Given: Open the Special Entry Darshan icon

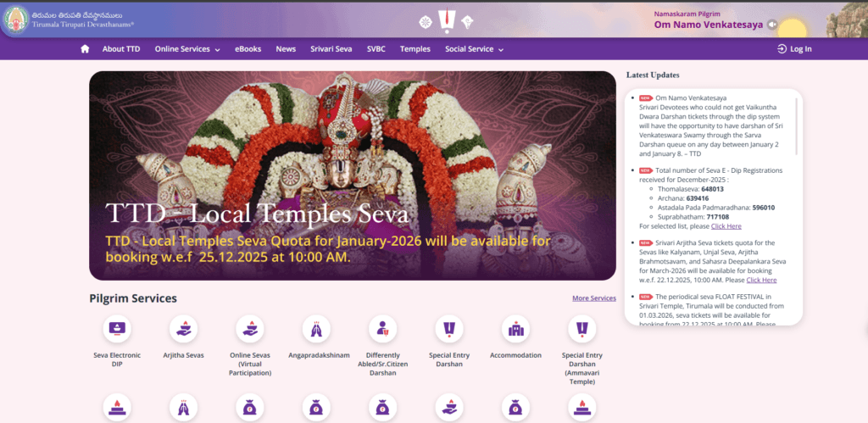Looking at the screenshot, I should point(449,329).
